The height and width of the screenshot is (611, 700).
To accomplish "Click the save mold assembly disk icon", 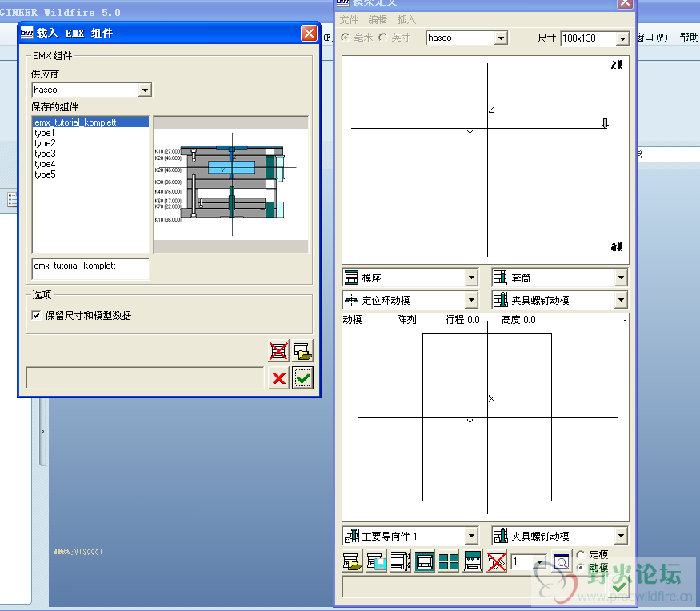I will point(376,561).
